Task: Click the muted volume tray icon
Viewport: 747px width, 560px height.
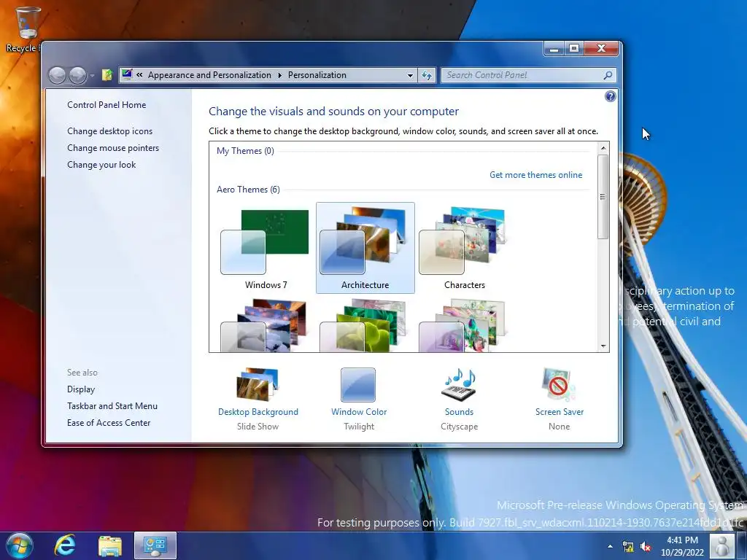Action: pos(646,546)
